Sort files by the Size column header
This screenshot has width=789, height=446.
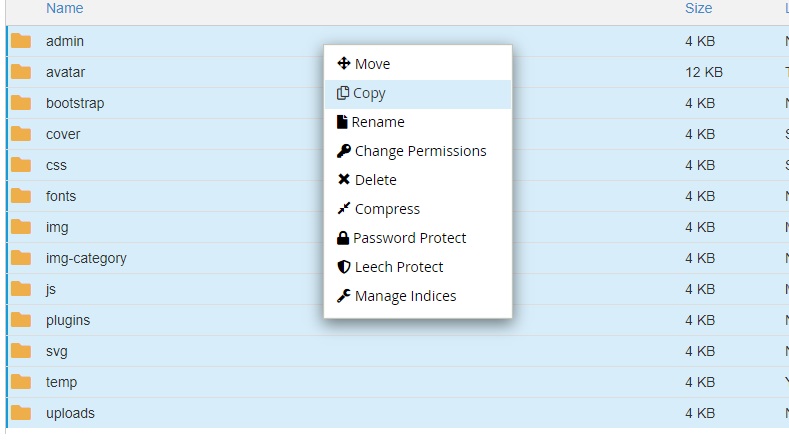point(698,8)
